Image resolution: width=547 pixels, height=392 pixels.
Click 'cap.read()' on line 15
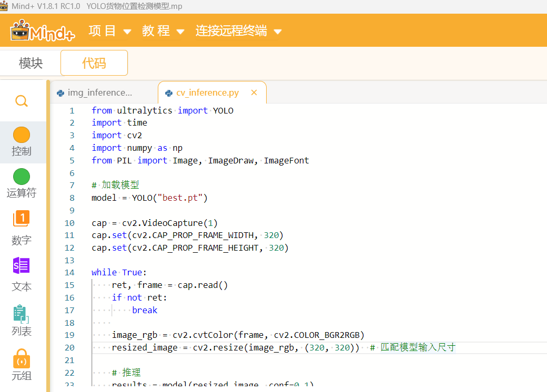click(x=202, y=285)
